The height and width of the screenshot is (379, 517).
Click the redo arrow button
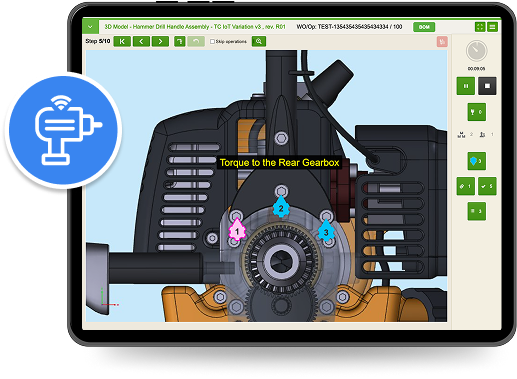pyautogui.click(x=180, y=41)
